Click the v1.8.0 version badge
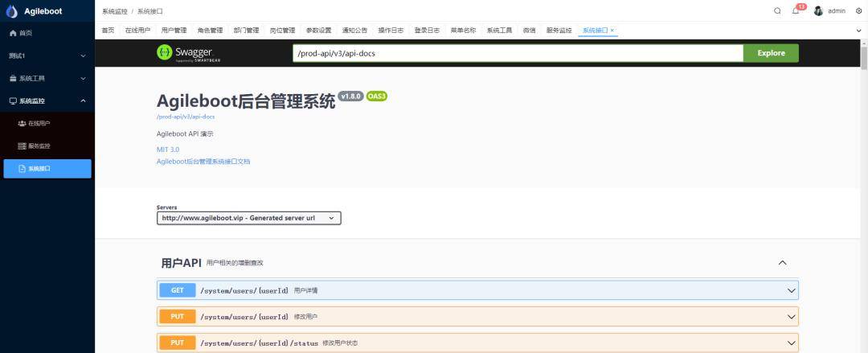The width and height of the screenshot is (868, 353). [x=350, y=96]
